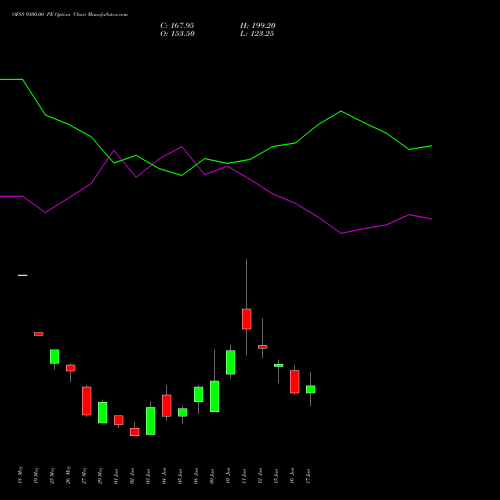Click the 19 May date label
This screenshot has height=500, width=500.
pyautogui.click(x=36, y=475)
